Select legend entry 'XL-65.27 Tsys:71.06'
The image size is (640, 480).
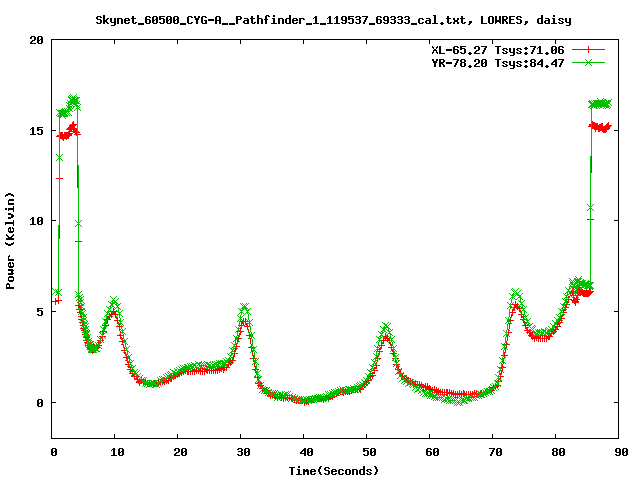point(498,50)
